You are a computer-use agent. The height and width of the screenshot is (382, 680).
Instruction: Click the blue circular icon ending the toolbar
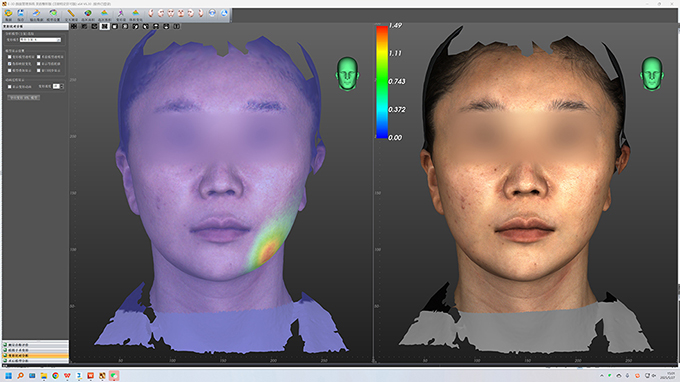[224, 13]
